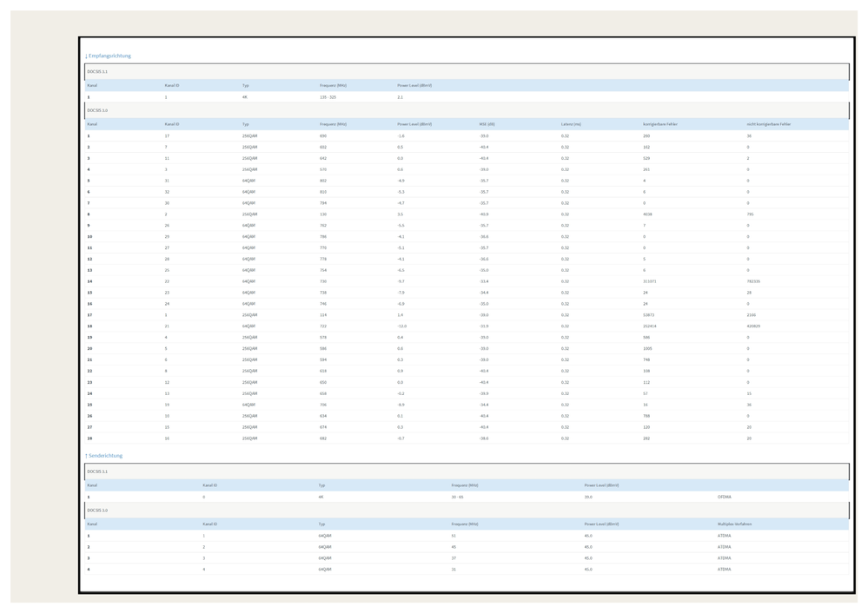Viewport: 868px width, 613px height.
Task: Click frequency value 618
Action: pyautogui.click(x=322, y=372)
